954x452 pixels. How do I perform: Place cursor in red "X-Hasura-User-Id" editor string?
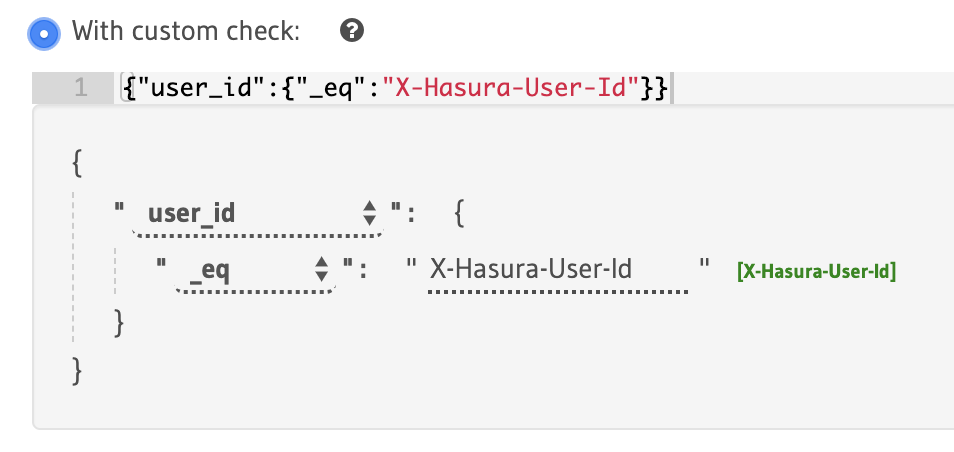(x=512, y=88)
